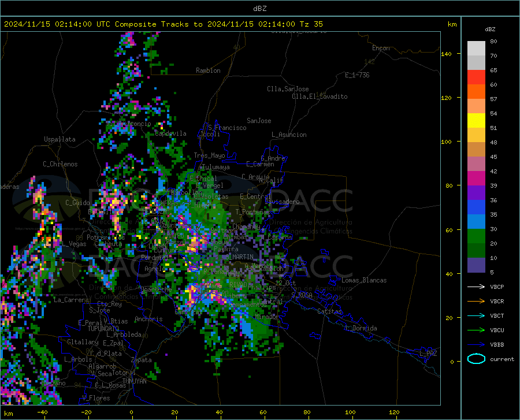Screen dimensions: 520x420
Task: Click the 140 km vertical axis tick
Action: 447,54
